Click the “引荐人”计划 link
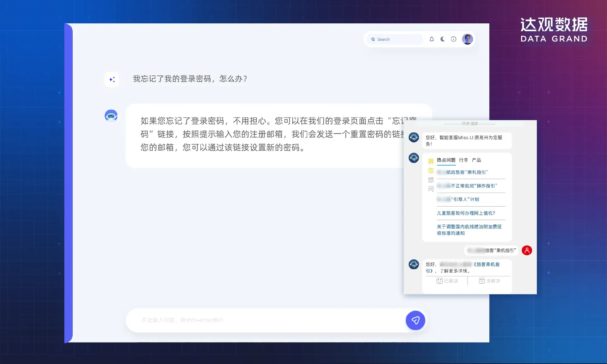 coord(465,199)
